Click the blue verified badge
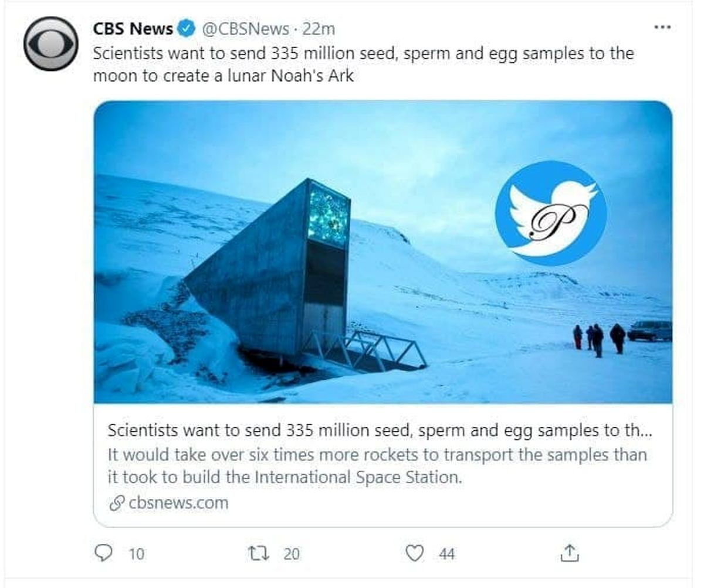Viewport: 704px width, 588px height. coord(187,28)
